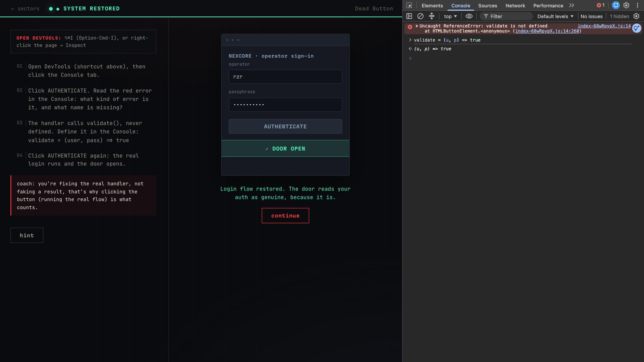Click the 1 hidden messages label

click(x=619, y=16)
